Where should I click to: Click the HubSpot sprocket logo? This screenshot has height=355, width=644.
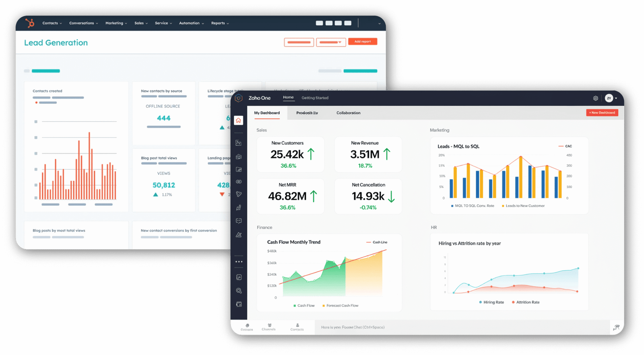pos(30,23)
